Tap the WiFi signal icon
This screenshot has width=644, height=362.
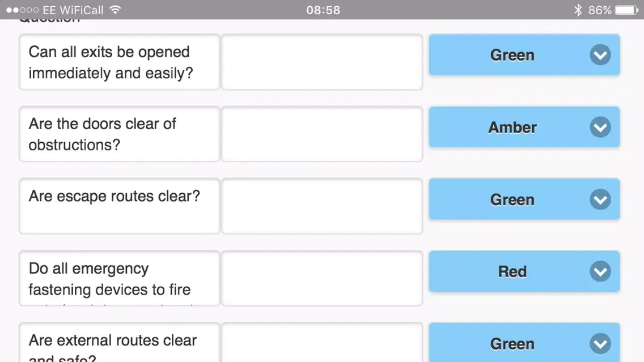[x=116, y=10]
